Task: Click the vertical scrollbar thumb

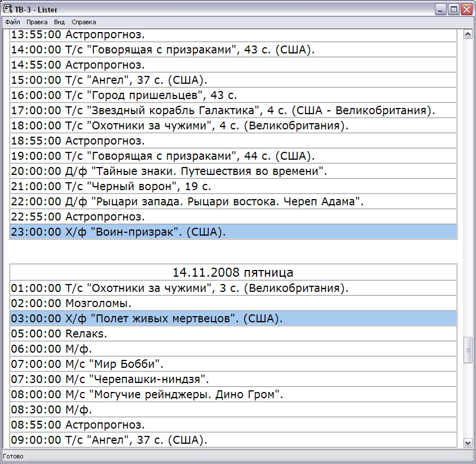Action: 467,350
